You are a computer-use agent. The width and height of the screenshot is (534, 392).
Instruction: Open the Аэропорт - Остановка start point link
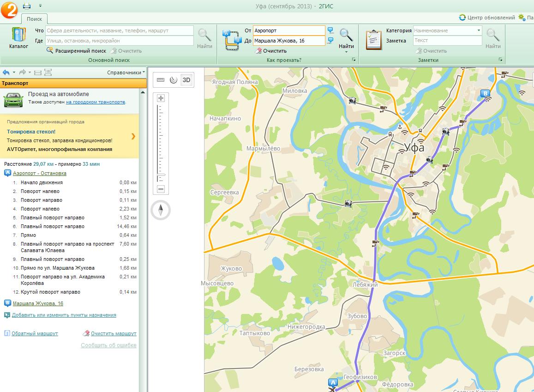coord(40,173)
